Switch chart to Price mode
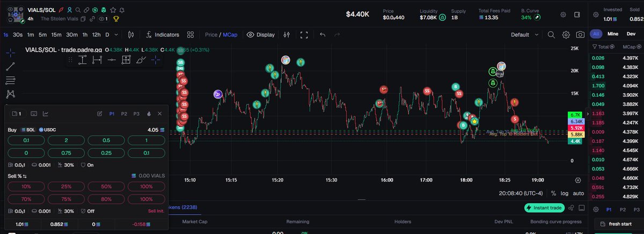 point(211,35)
